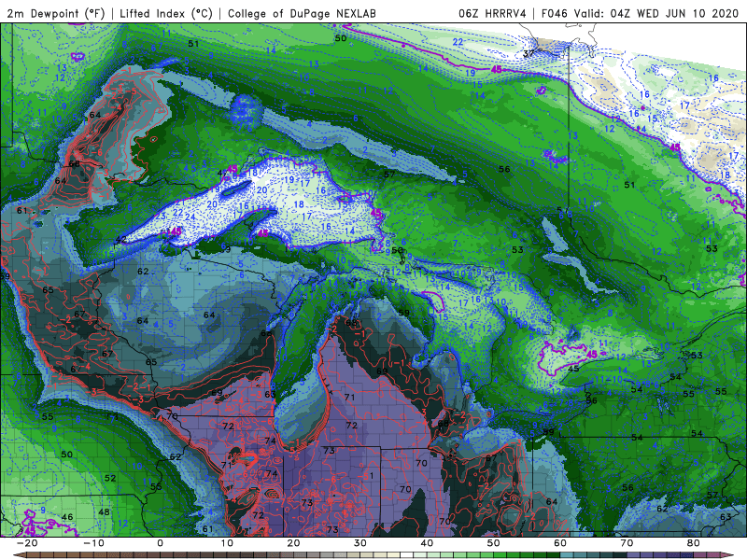This screenshot has height=560, width=747.
Task: Click the black "37" dewpoint value on map
Action: (x=529, y=53)
